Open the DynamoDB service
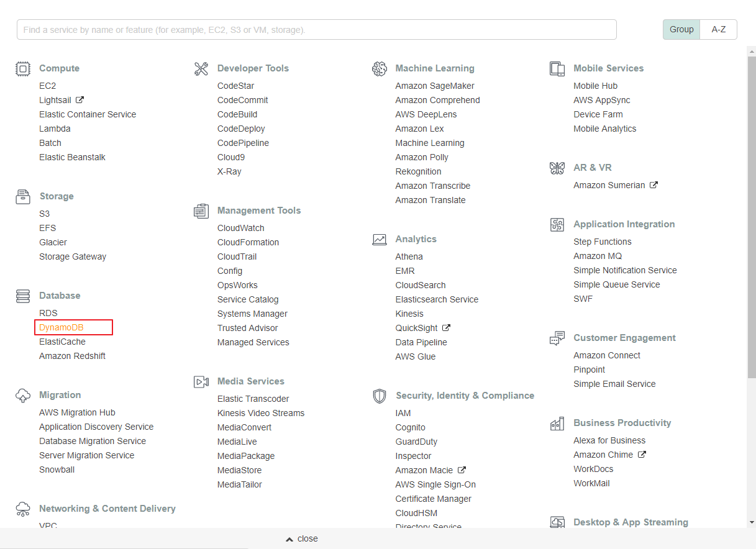The height and width of the screenshot is (549, 756). (x=61, y=327)
